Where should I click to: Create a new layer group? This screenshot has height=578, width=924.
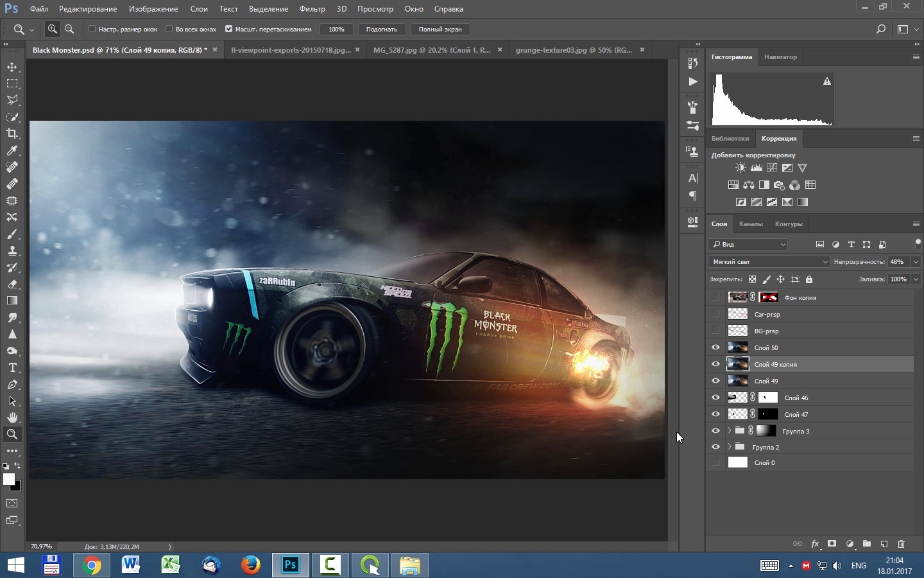click(866, 544)
